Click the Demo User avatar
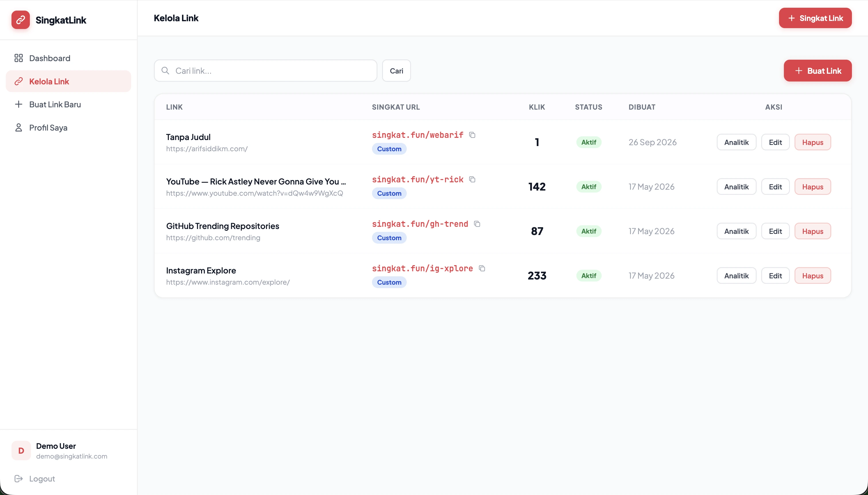 21,451
